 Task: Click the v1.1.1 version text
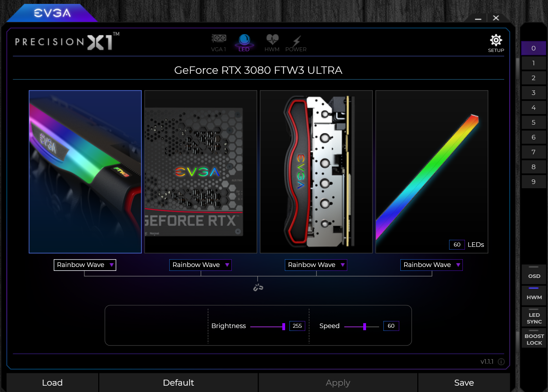tap(487, 362)
